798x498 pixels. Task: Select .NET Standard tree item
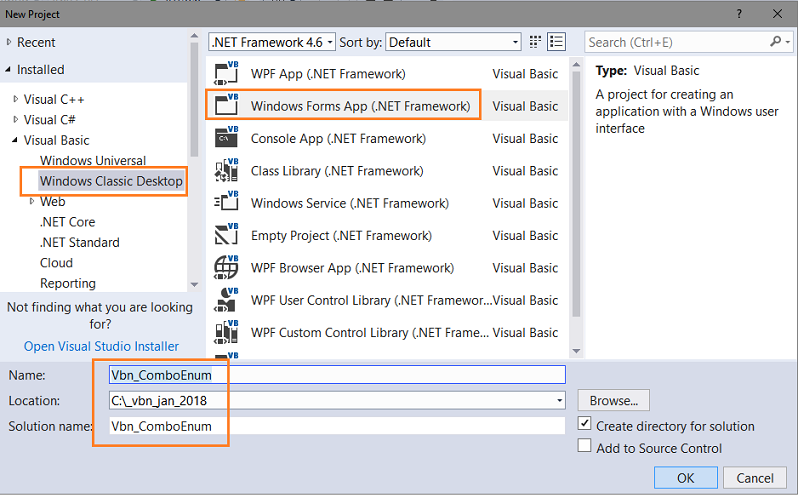[79, 242]
